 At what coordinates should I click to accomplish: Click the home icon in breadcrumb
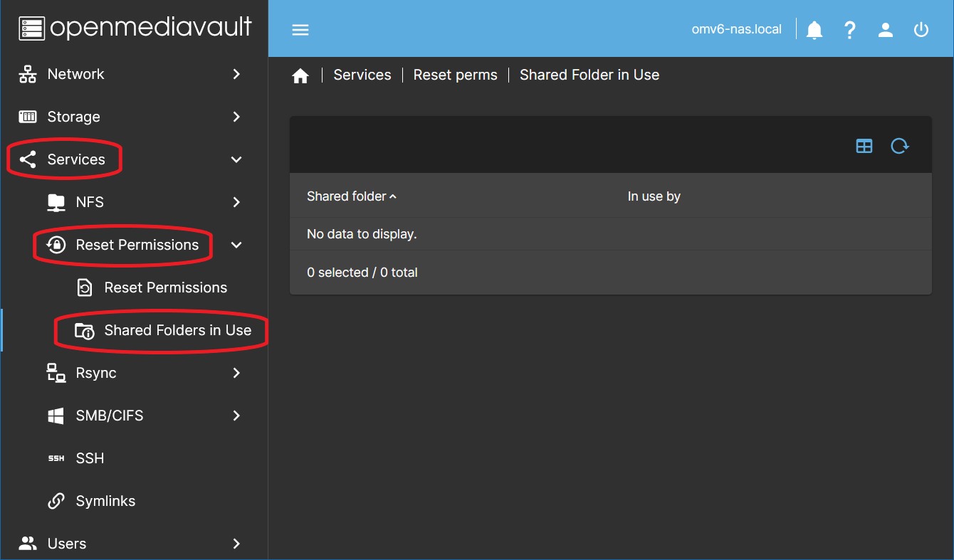(300, 76)
